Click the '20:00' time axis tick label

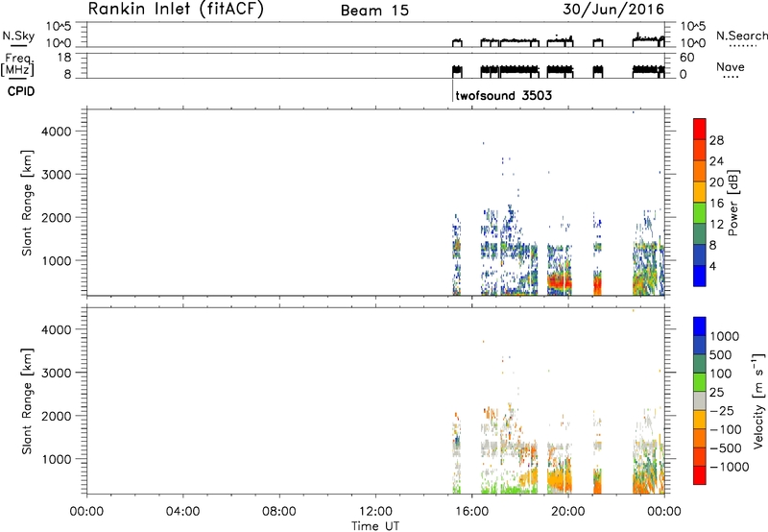(567, 512)
